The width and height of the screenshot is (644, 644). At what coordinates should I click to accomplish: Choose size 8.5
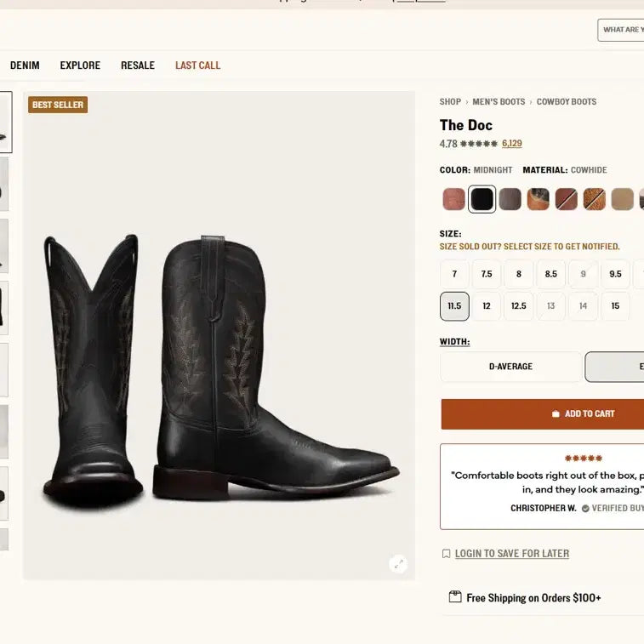(550, 274)
